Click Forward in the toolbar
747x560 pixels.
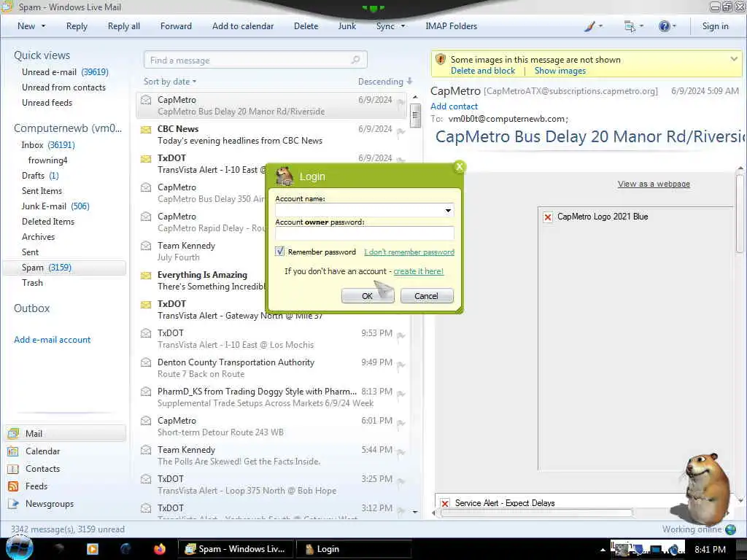pos(176,26)
